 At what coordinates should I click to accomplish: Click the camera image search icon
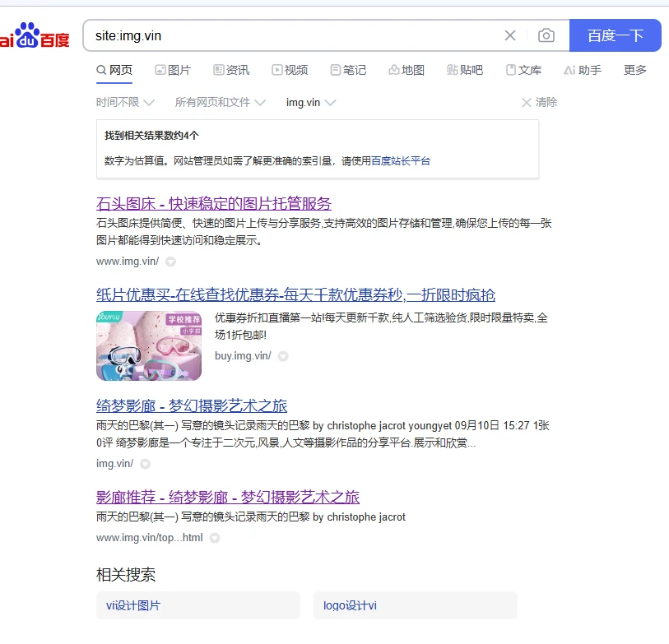(546, 35)
